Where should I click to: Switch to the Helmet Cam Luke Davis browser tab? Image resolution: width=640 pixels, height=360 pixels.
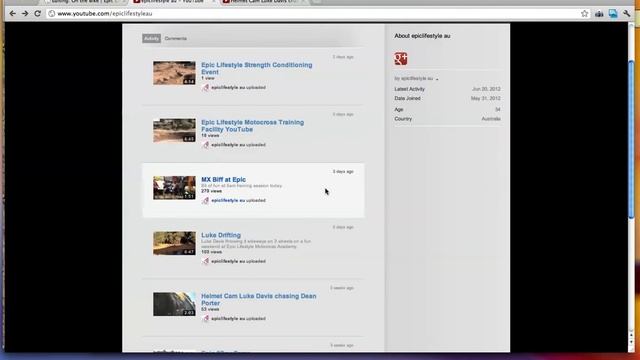(x=263, y=2)
